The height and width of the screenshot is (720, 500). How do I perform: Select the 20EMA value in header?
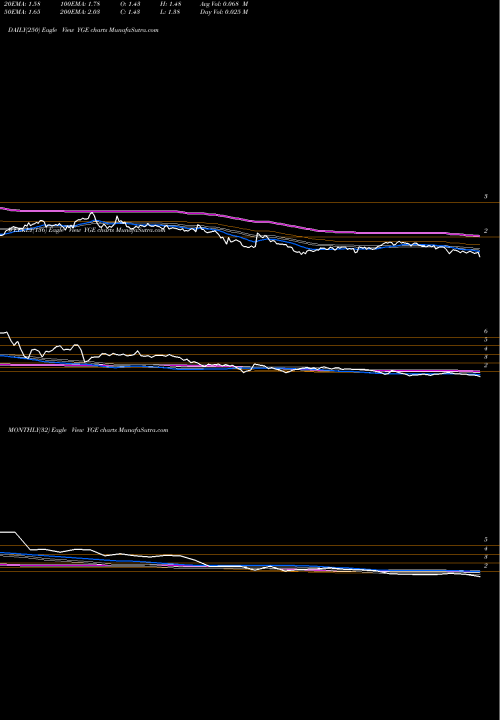(22, 4)
